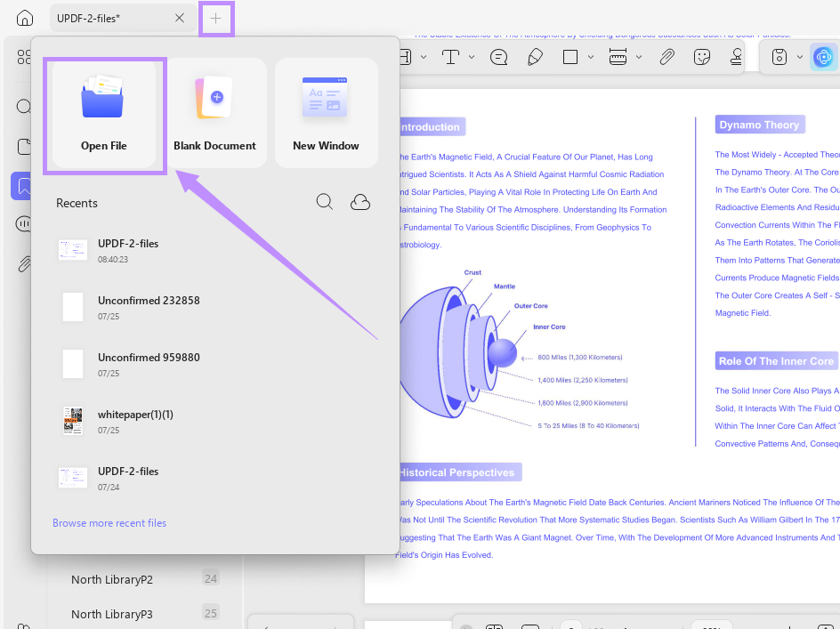Close the UPDF-2-files tab

click(x=180, y=18)
